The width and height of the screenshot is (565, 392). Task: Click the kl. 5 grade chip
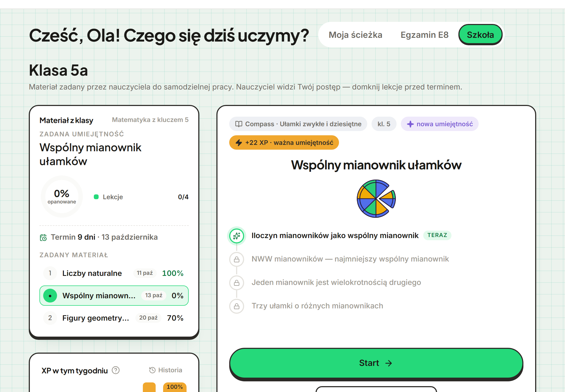[384, 124]
